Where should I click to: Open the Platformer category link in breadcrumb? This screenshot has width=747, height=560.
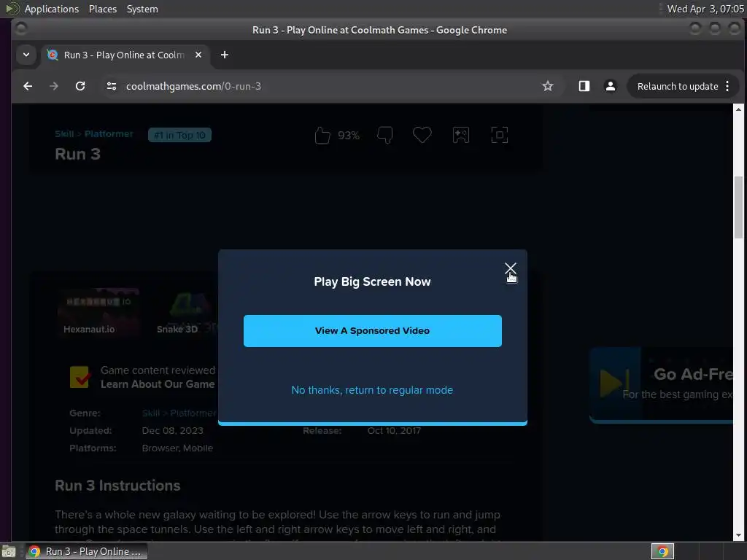[109, 134]
